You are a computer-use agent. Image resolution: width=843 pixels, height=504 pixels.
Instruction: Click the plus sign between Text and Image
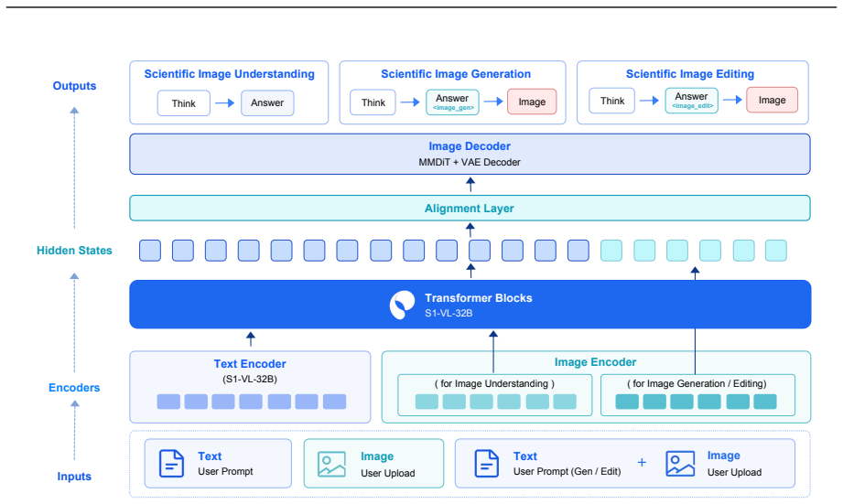tap(642, 462)
